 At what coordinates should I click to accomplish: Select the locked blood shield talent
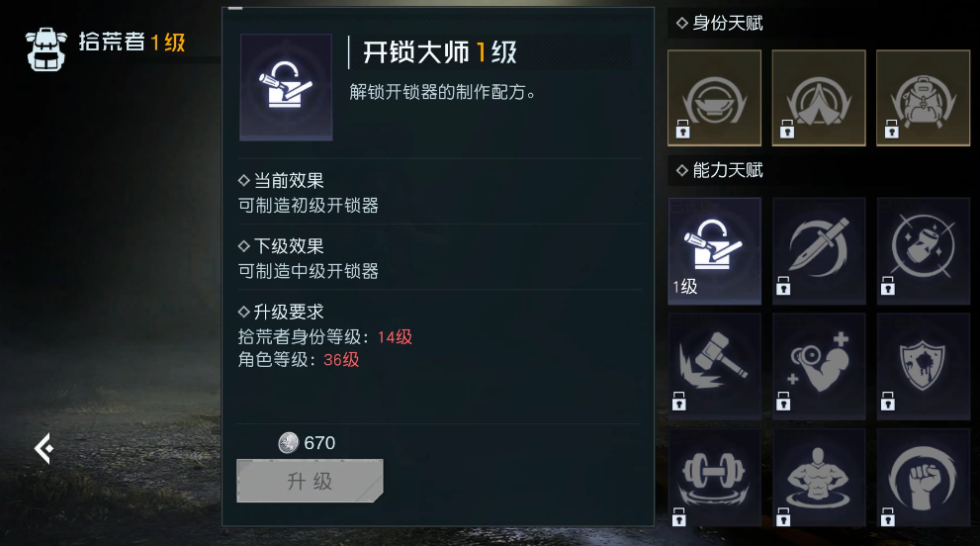click(x=923, y=367)
